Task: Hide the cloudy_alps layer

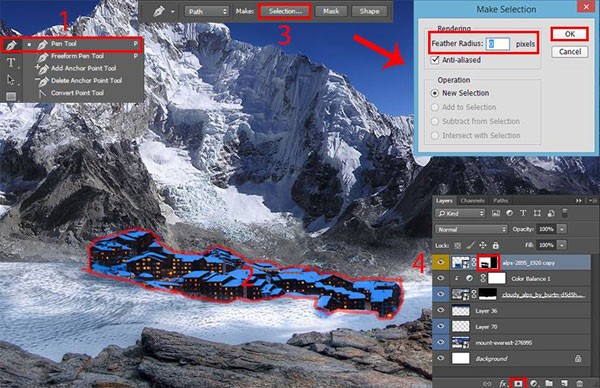Action: click(441, 294)
